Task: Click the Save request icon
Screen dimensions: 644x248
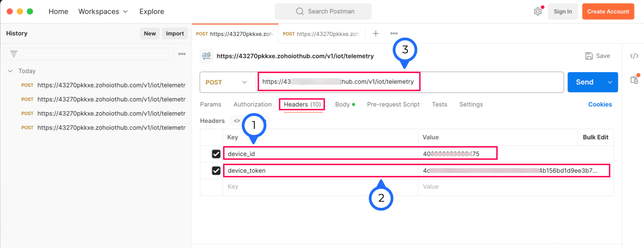Action: click(589, 56)
